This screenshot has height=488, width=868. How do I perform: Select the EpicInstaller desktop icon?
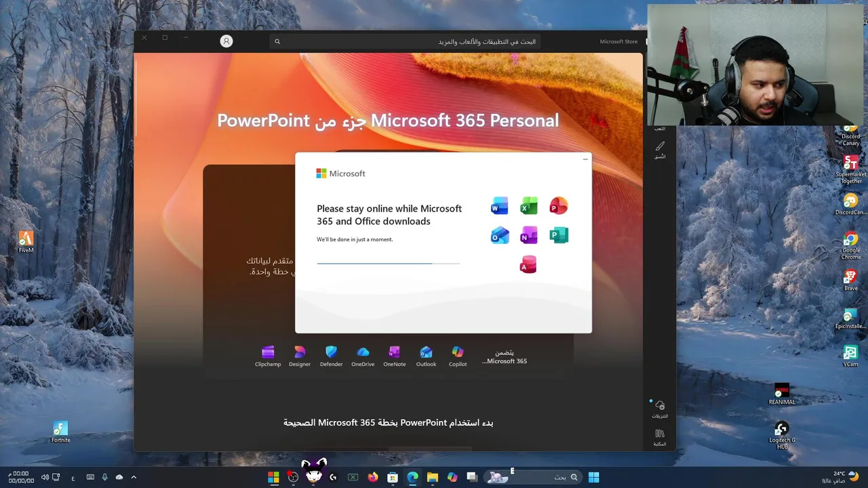850,319
